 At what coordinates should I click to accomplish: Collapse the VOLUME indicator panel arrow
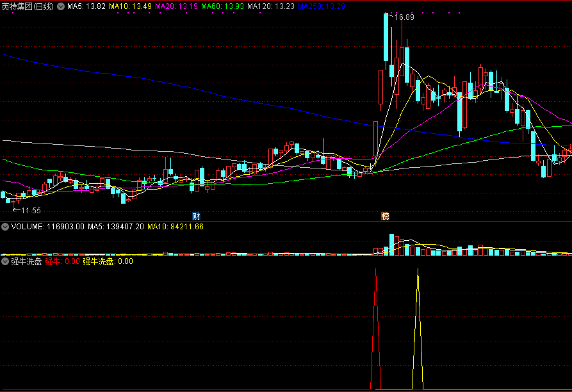point(5,227)
